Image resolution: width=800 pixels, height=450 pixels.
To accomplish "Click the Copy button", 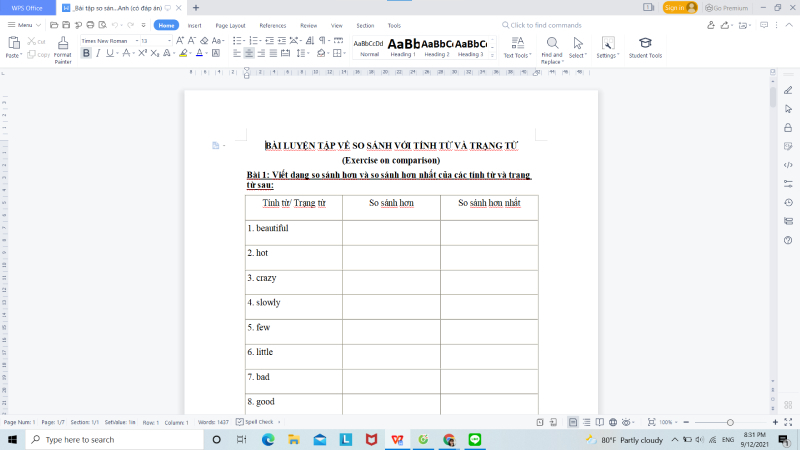I will (38, 55).
